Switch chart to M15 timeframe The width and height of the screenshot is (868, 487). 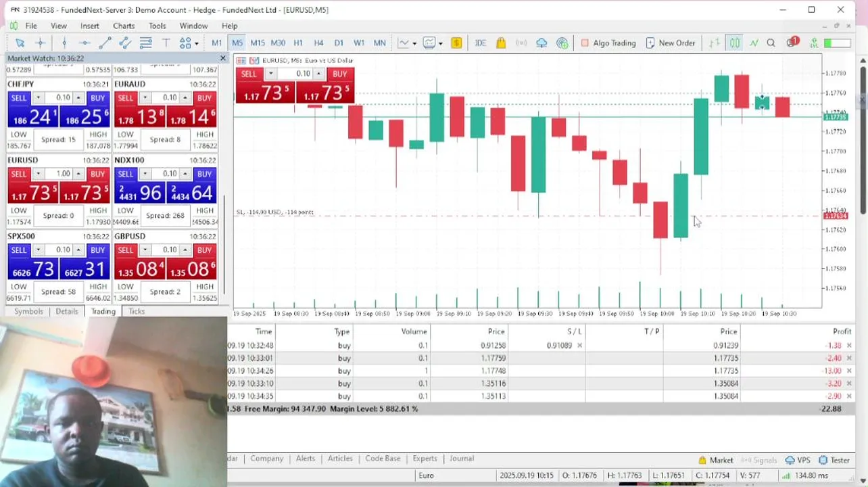point(258,43)
